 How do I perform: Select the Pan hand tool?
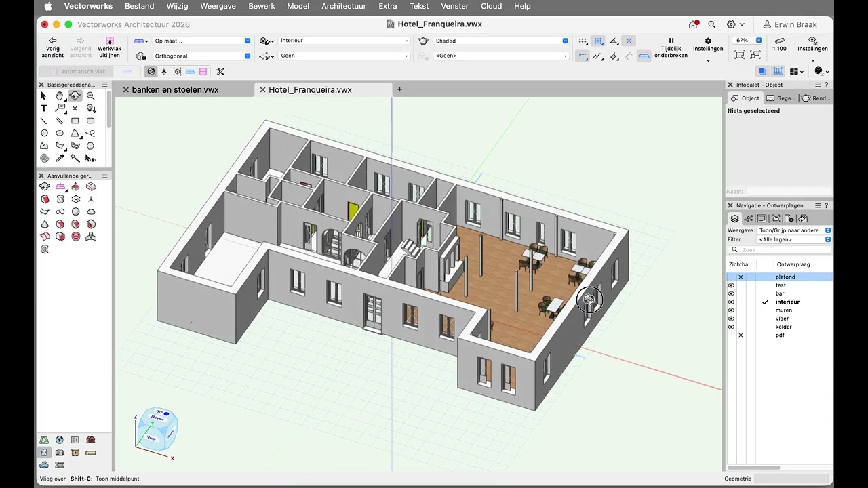[x=60, y=96]
